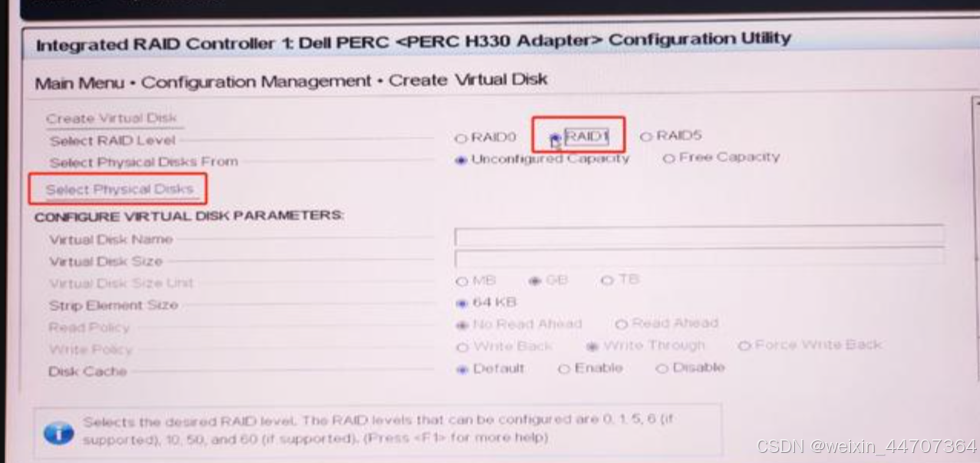The height and width of the screenshot is (463, 980).
Task: Click the Disk Cache label
Action: click(x=87, y=372)
